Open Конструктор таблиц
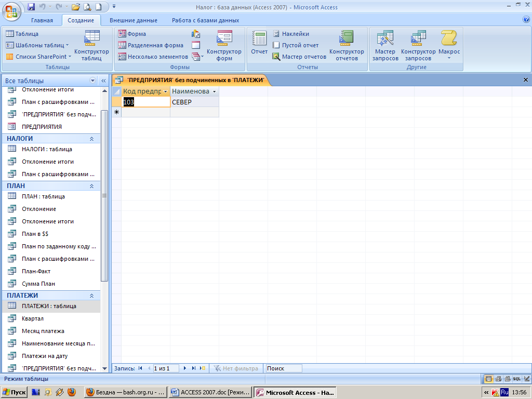This screenshot has width=532, height=399. pyautogui.click(x=91, y=46)
